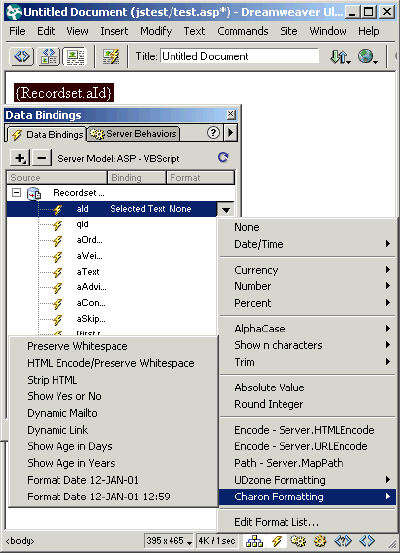Select Charon Formatting menu item

pos(307,497)
